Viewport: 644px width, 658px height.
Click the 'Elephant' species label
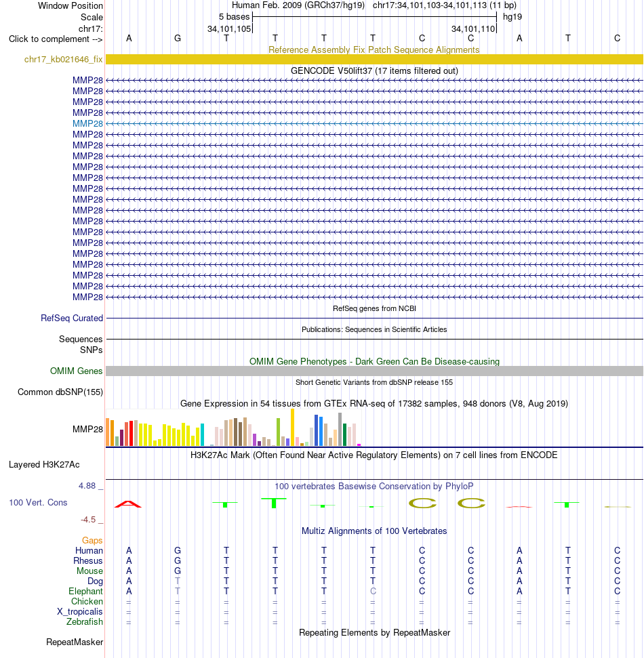click(x=85, y=592)
